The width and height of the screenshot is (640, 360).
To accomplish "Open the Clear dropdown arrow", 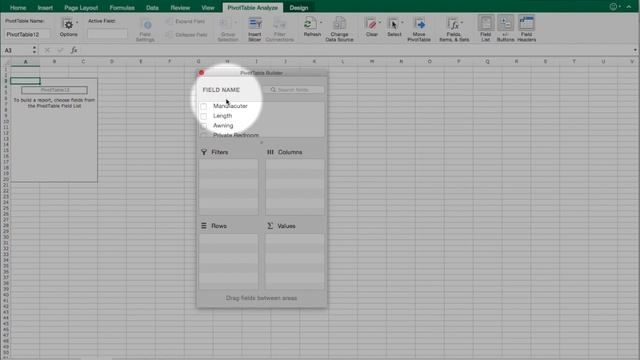I will tap(380, 22).
